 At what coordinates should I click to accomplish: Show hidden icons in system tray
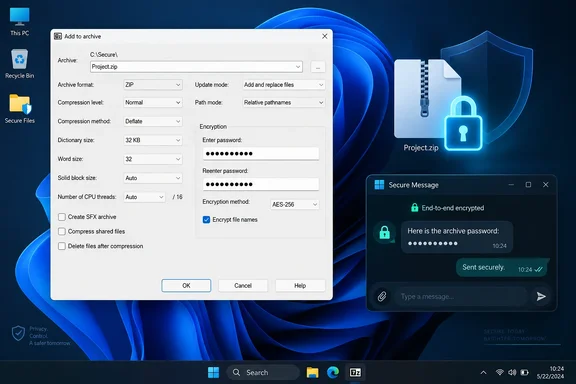(483, 372)
